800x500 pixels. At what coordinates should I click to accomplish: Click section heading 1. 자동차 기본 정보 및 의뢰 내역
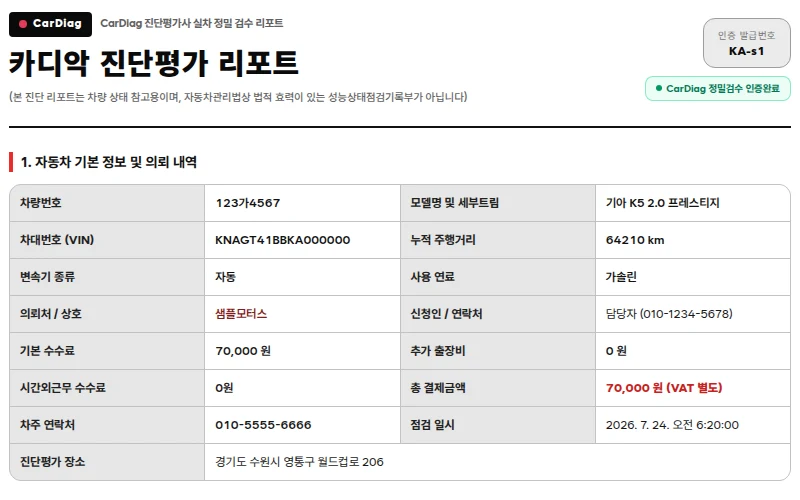109,162
